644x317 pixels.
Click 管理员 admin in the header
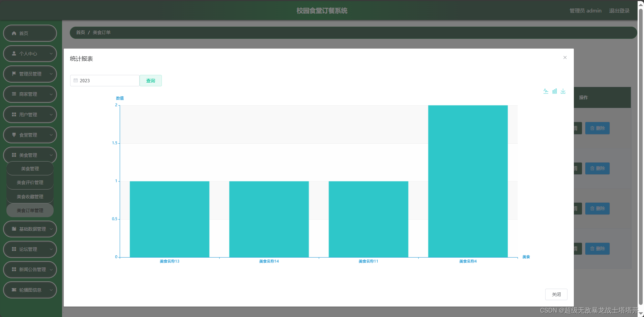[x=585, y=11]
